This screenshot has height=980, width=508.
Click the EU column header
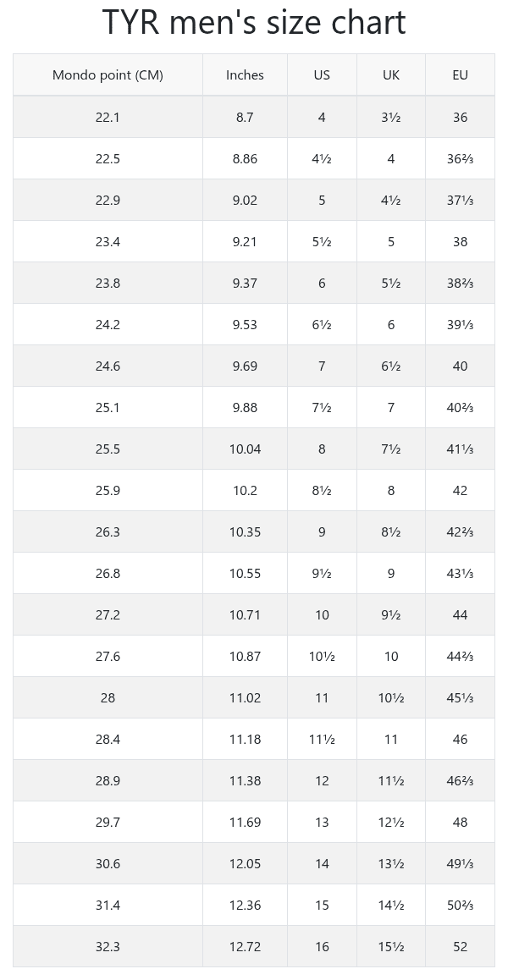(x=460, y=75)
